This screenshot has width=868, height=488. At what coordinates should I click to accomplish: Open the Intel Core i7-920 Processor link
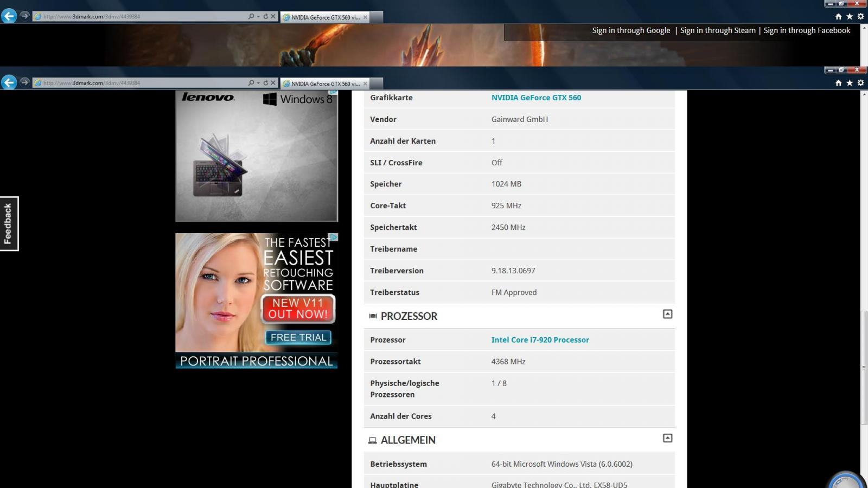(540, 340)
